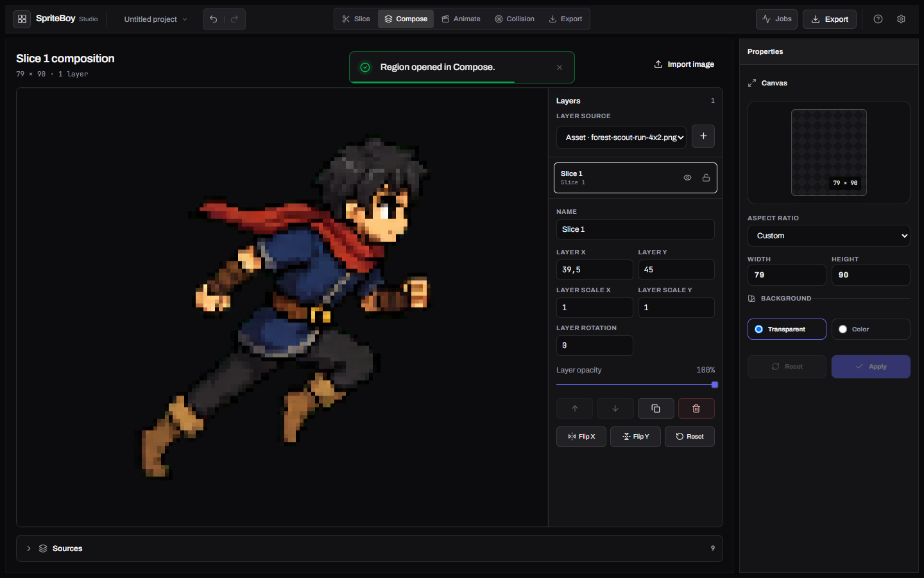
Task: Duplicate the selected layer
Action: click(656, 408)
